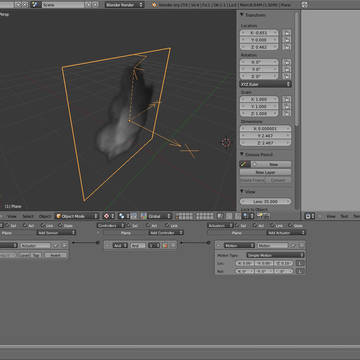Collapse the Grease Pencil panel
360x360 pixels.
pos(242,155)
